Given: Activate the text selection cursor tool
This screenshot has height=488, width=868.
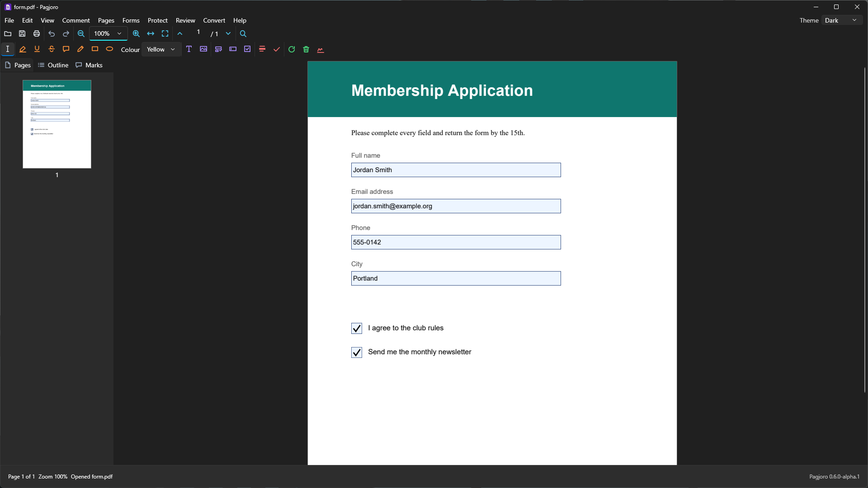Looking at the screenshot, I should click(x=8, y=49).
